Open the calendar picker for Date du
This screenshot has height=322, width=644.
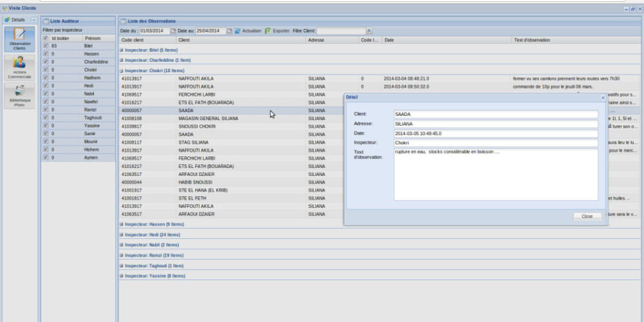(173, 30)
